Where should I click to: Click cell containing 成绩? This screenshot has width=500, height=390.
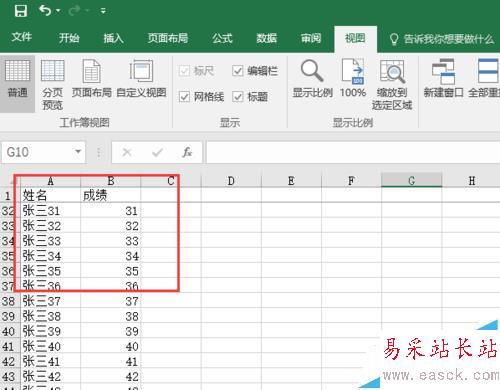click(x=111, y=195)
